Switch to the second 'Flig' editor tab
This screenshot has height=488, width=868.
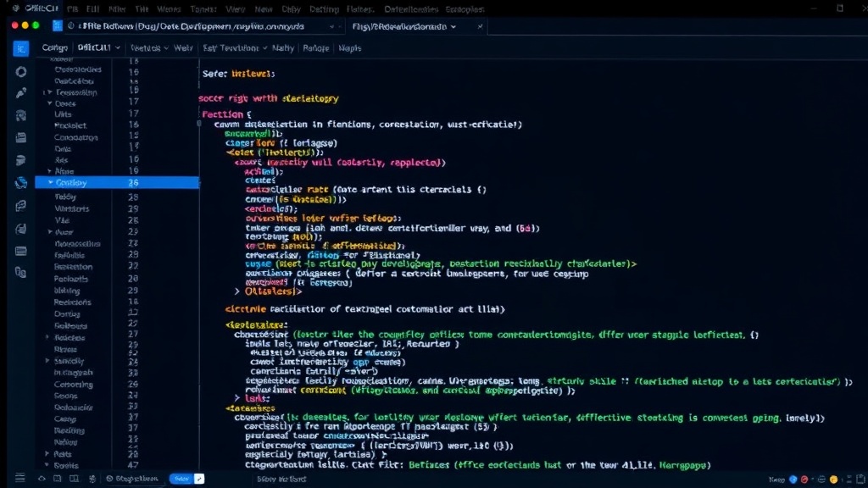[416, 26]
